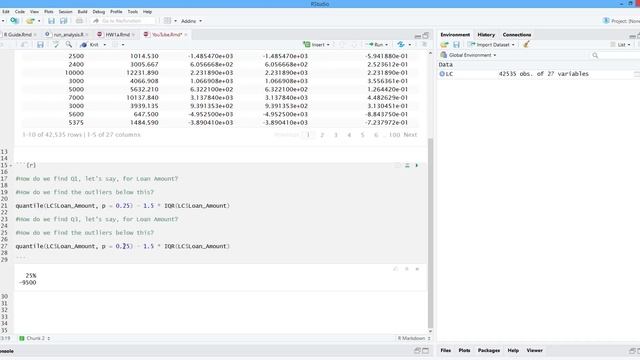Clear the chunk output with the x icon
The width and height of the screenshot is (640, 360).
coord(417,269)
